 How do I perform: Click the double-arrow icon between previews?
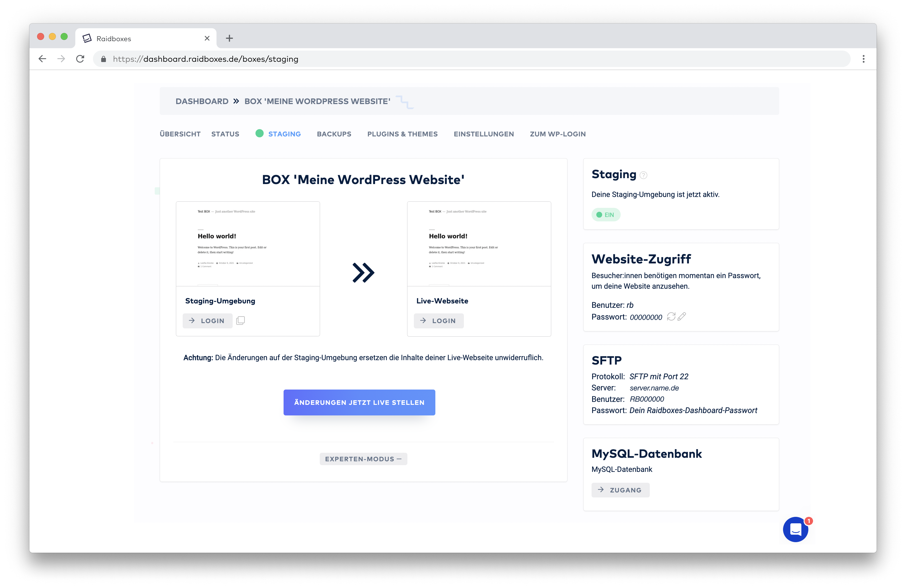[363, 273]
